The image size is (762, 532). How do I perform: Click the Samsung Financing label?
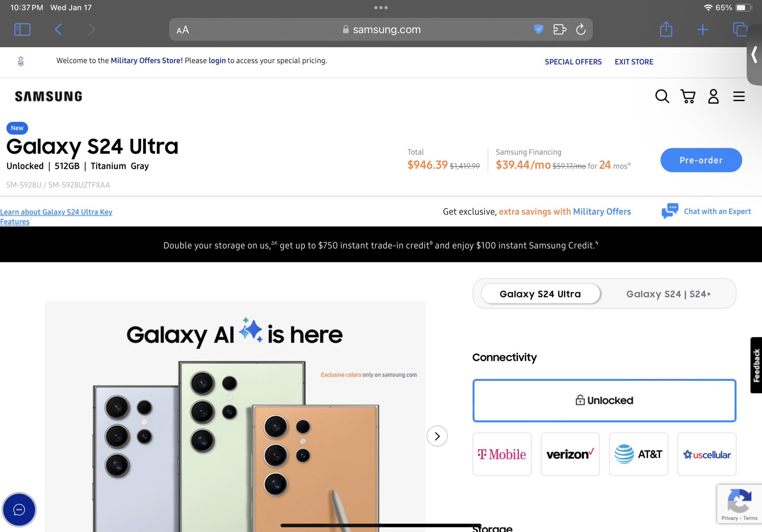point(528,152)
